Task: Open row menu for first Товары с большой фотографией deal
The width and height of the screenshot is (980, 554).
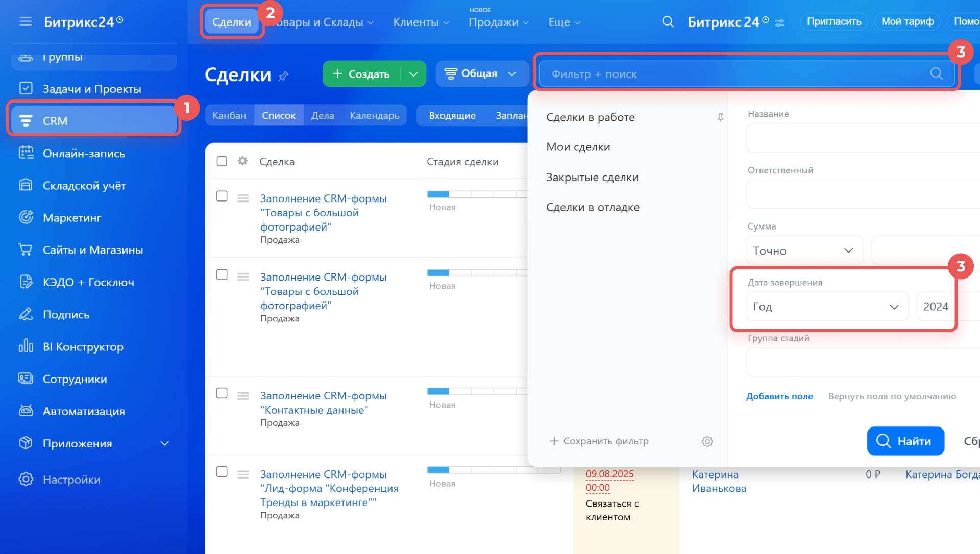Action: coord(243,198)
